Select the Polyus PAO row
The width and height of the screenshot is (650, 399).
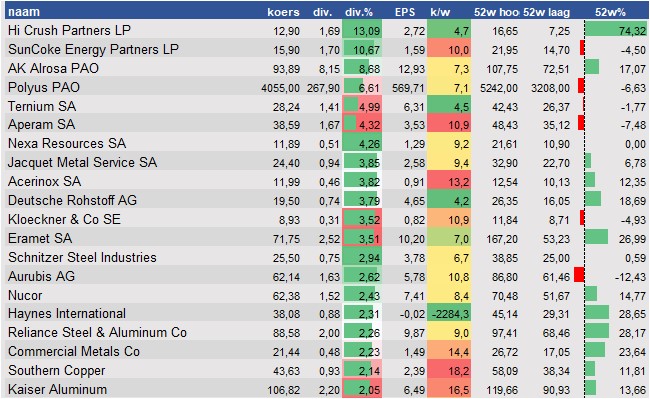coord(327,87)
